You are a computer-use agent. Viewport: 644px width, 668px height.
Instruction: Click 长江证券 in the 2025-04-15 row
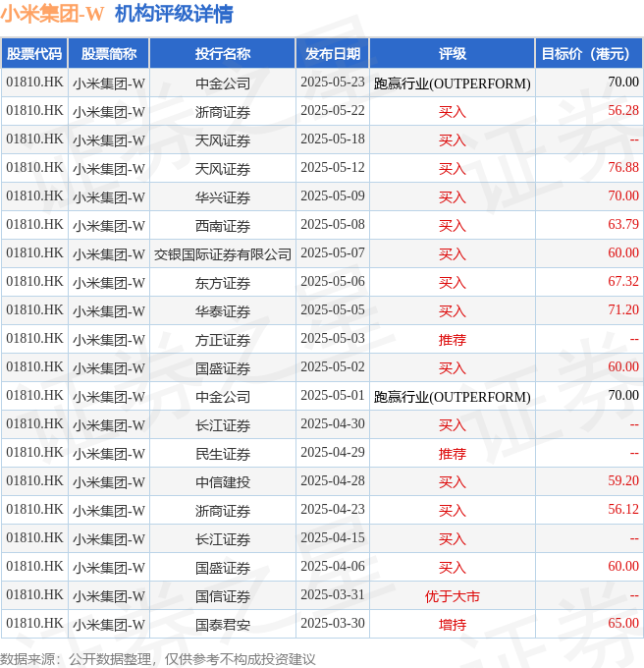click(223, 539)
